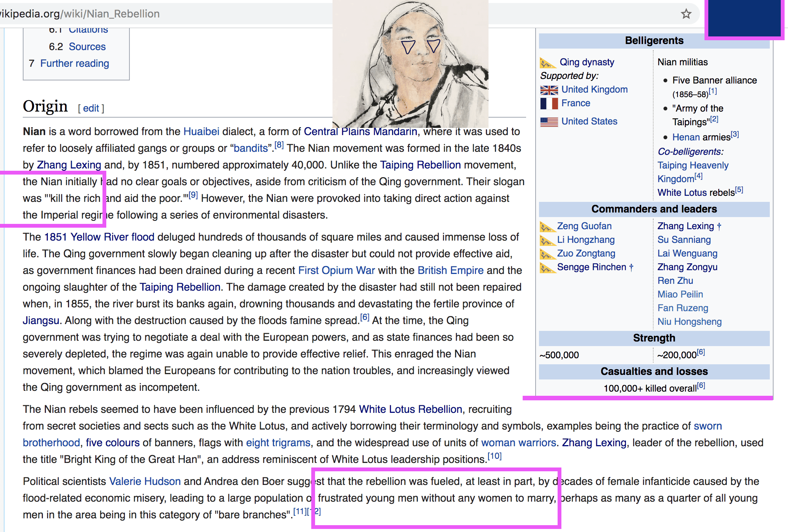
Task: Open the Sources contents entry
Action: coord(87,47)
